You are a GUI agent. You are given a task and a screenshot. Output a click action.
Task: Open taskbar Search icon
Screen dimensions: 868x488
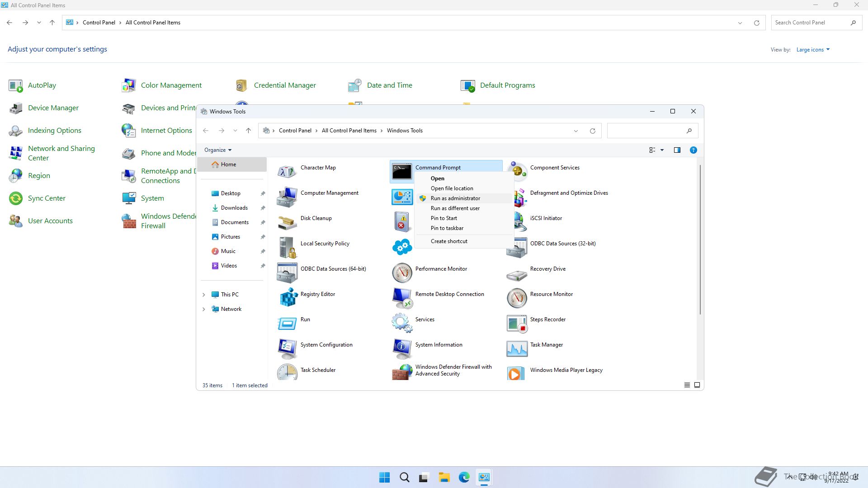click(x=405, y=477)
